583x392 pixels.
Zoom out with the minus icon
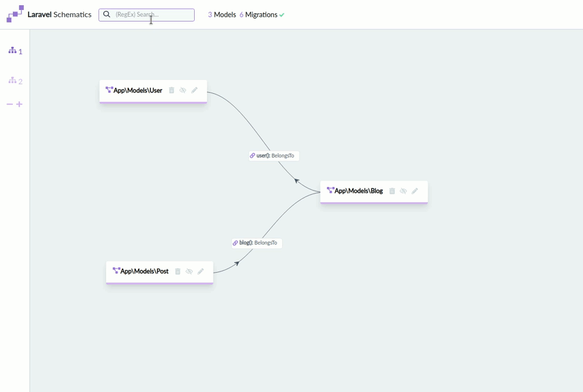pyautogui.click(x=10, y=104)
